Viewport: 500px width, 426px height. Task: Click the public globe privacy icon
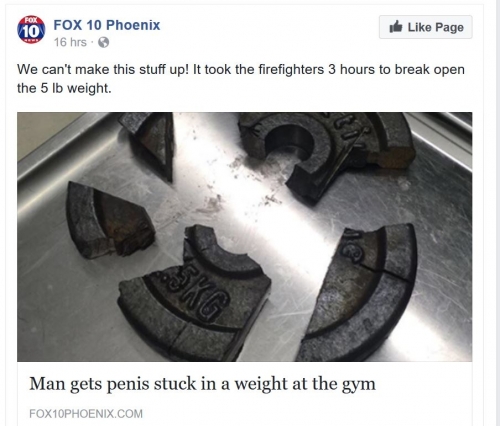(x=104, y=42)
